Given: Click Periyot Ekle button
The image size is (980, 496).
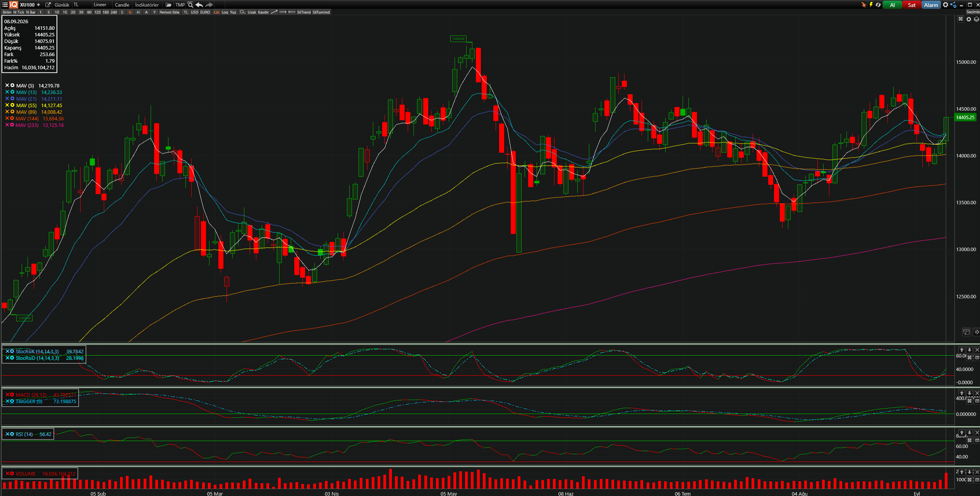Looking at the screenshot, I should click(x=170, y=12).
